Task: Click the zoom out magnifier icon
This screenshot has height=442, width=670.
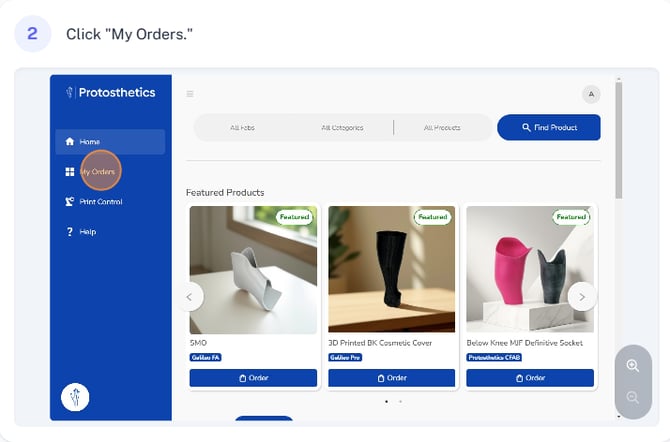Action: click(633, 398)
